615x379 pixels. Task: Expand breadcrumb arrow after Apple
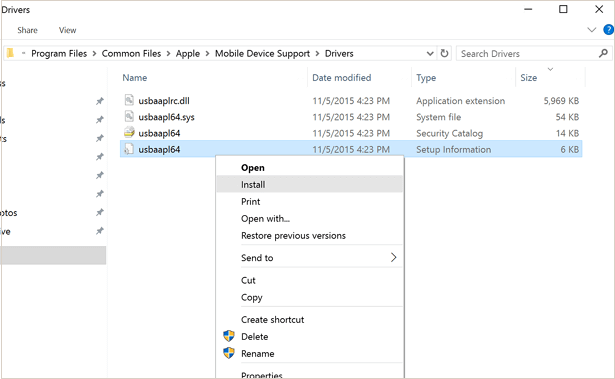[x=207, y=54]
